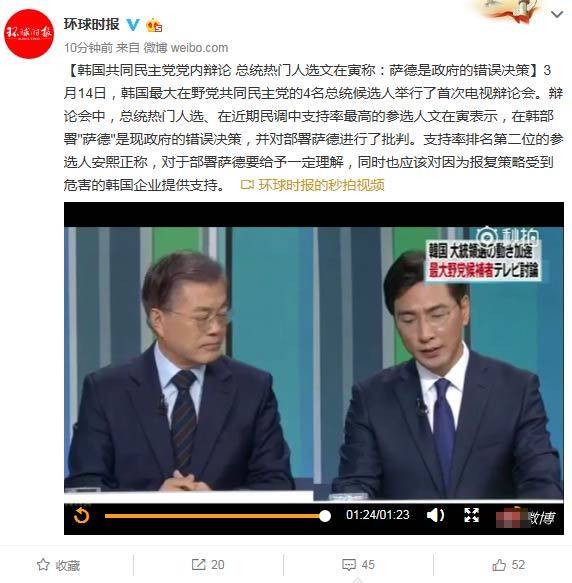Click the video camera icon before the 秒拍 link
Screen dimensions: 572x583
point(247,185)
